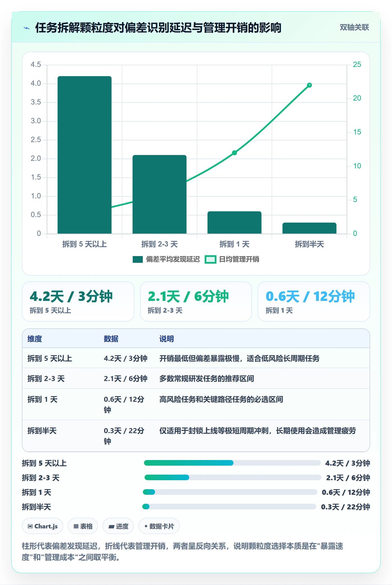Click the 数据 column header
The image size is (392, 585).
pos(111,339)
